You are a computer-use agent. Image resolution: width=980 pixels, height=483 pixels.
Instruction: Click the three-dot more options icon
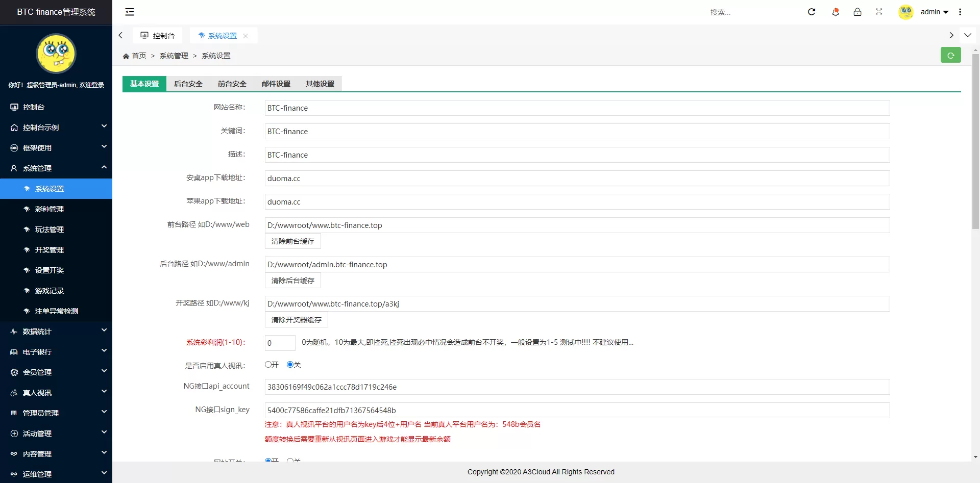tap(960, 12)
